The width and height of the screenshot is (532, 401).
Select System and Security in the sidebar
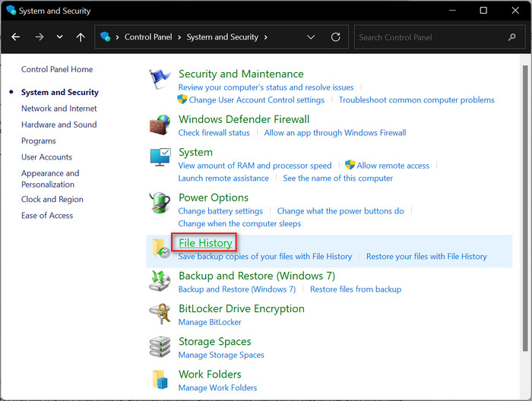point(60,92)
